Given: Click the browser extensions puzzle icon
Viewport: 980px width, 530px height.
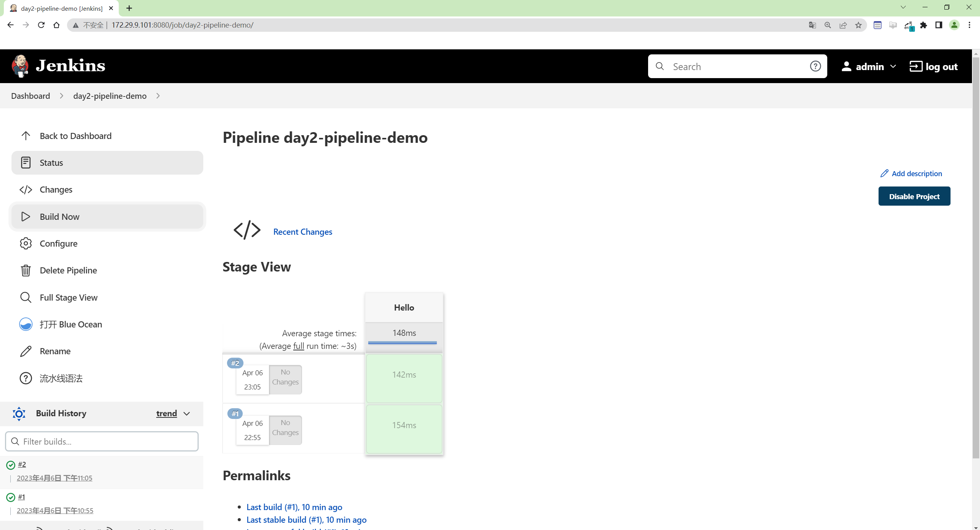Looking at the screenshot, I should tap(923, 25).
